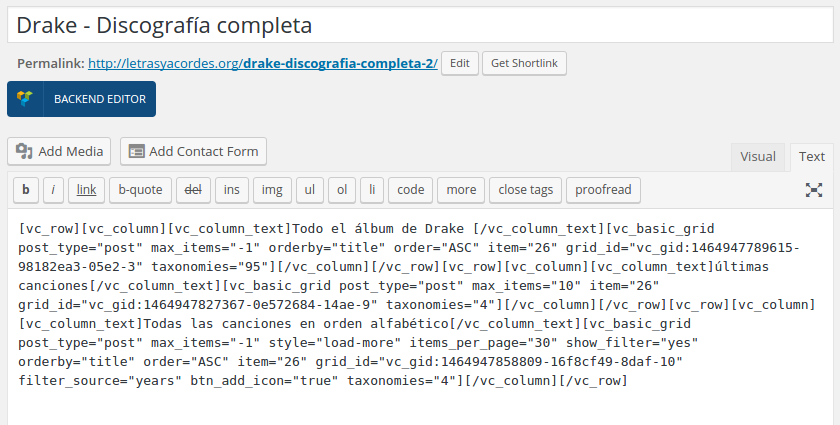This screenshot has height=425, width=840.
Task: Apply bold with the b button
Action: [x=26, y=190]
